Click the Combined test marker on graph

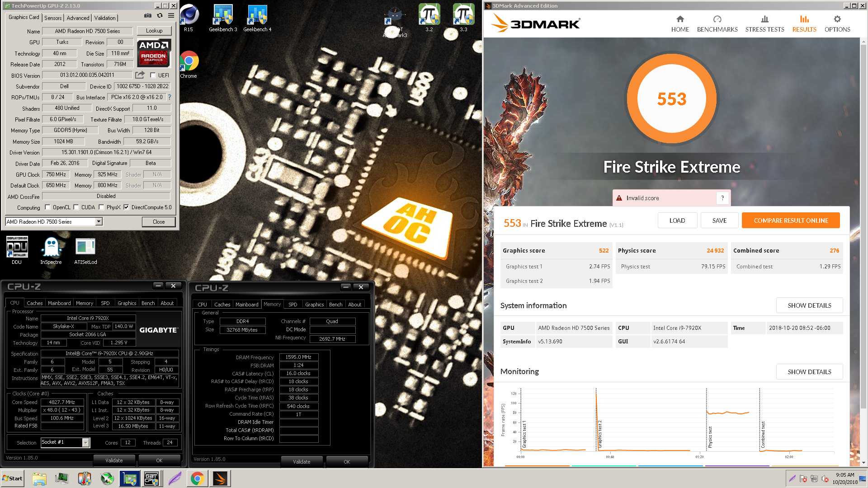(763, 435)
